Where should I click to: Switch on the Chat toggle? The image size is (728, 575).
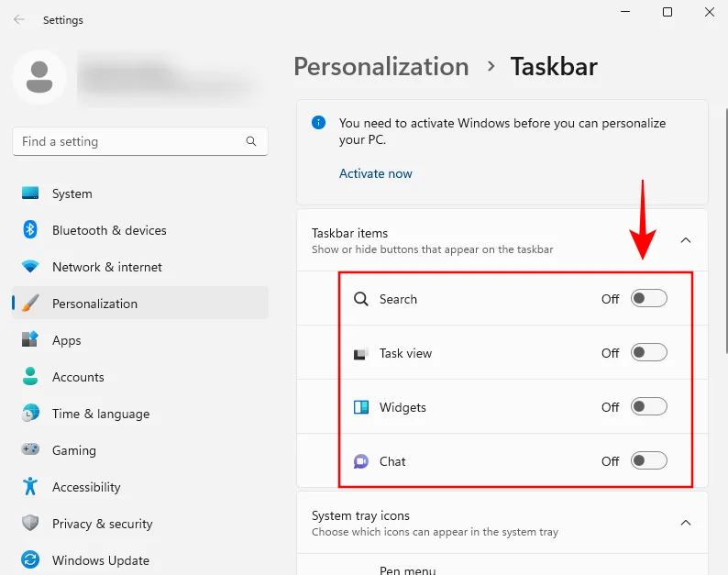click(x=648, y=460)
